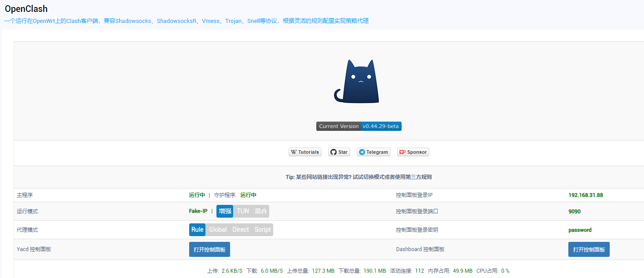Click the download total 190.1 MB

[x=374, y=271]
